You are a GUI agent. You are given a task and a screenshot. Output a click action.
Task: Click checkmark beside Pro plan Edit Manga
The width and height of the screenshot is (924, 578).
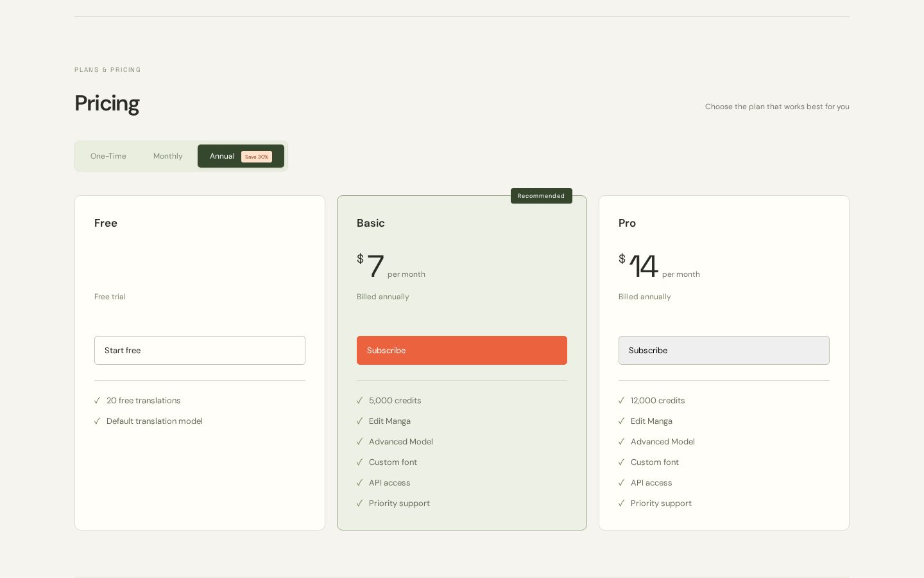tap(622, 421)
